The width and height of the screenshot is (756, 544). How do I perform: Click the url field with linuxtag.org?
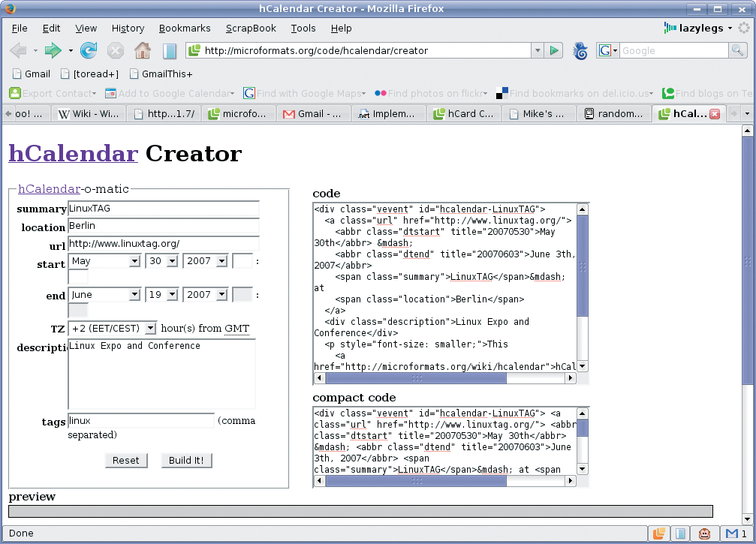point(164,244)
